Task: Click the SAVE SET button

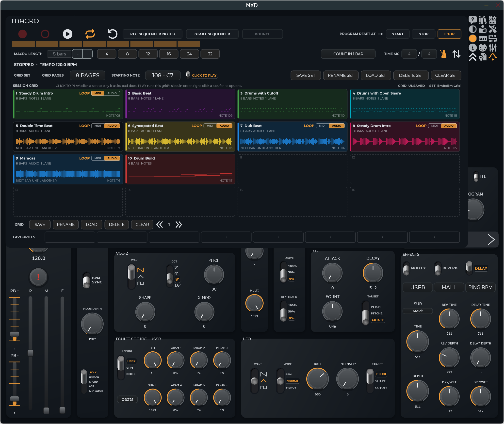Action: tap(306, 75)
